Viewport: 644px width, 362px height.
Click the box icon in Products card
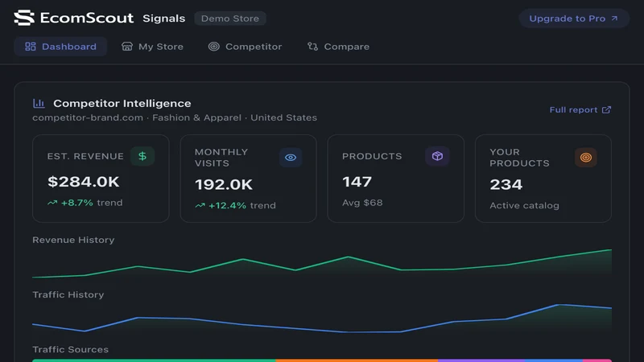coord(437,156)
